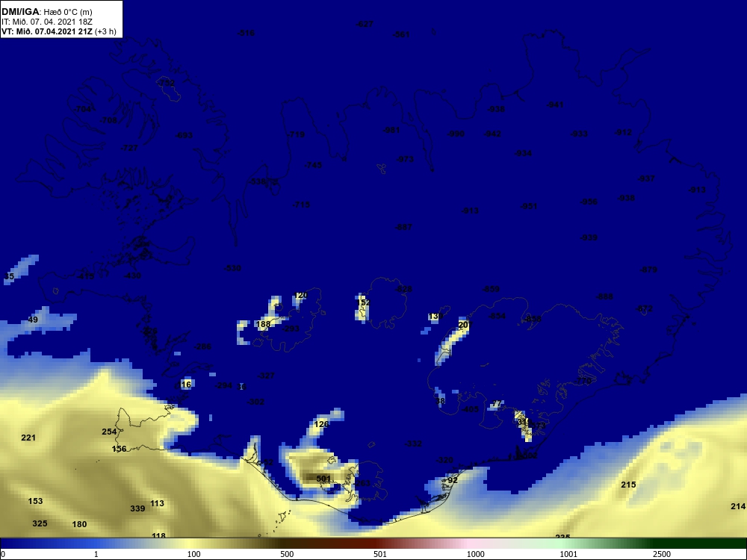Click the map value 207
The width and height of the screenshot is (747, 560).
coord(465,325)
